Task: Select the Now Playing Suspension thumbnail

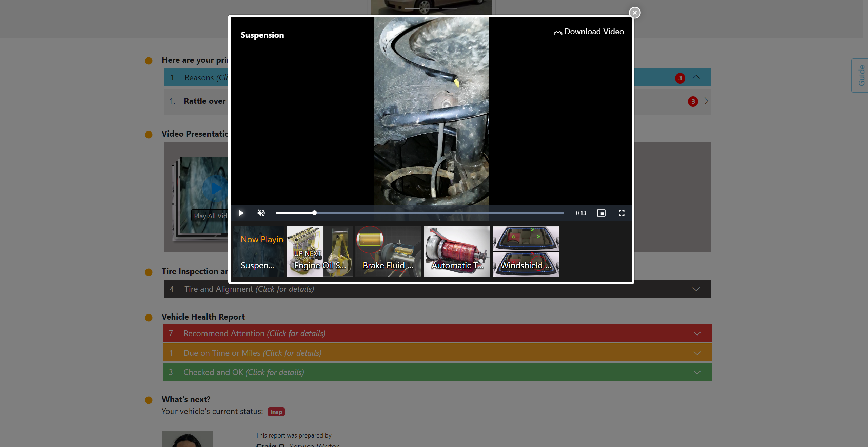Action: point(259,251)
